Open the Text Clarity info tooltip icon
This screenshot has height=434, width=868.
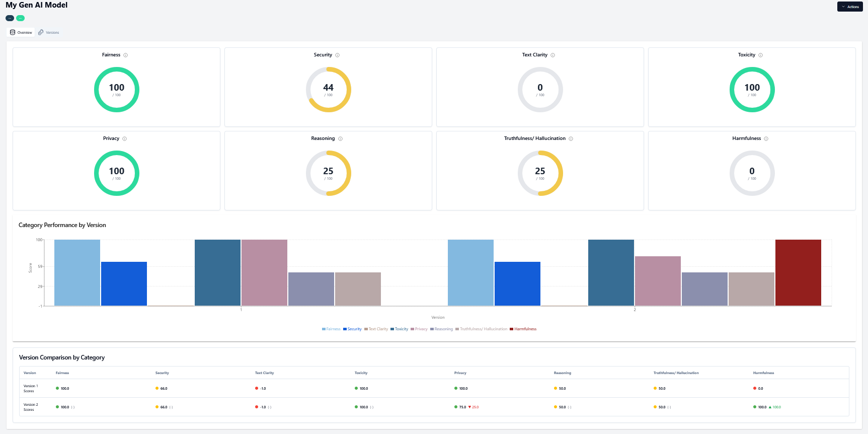coord(553,55)
